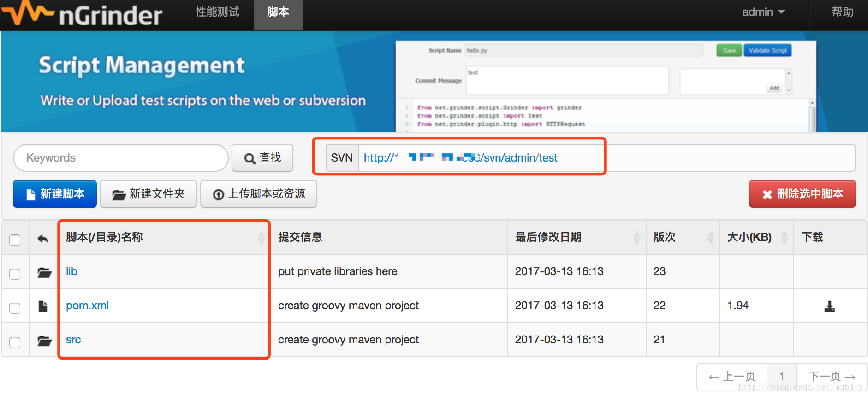Click 上传脚本或资源 button
This screenshot has width=868, height=396.
point(259,194)
